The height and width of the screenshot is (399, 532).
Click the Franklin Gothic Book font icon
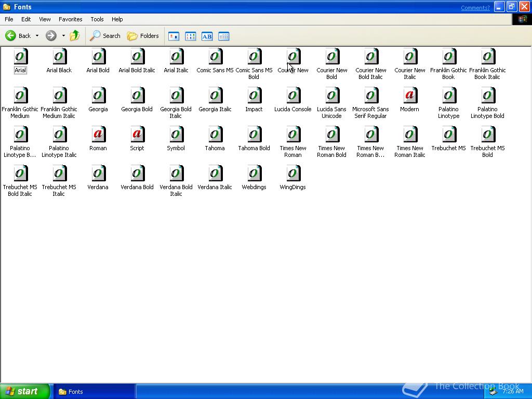coord(448,57)
